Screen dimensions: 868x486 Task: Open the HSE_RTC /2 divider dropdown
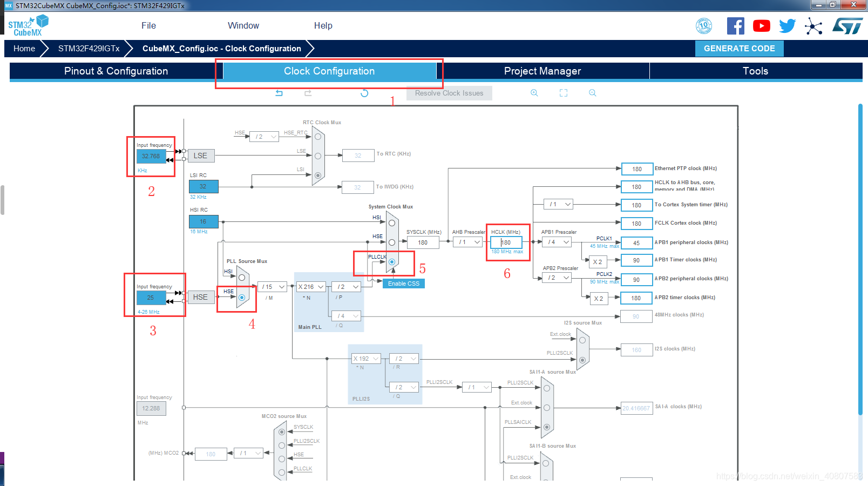[x=265, y=137]
